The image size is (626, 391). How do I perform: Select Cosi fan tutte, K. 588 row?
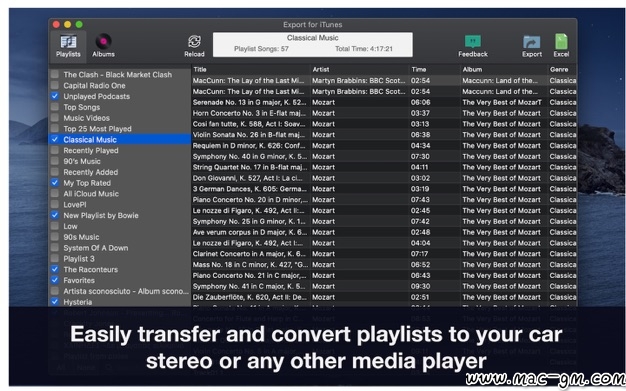point(384,123)
